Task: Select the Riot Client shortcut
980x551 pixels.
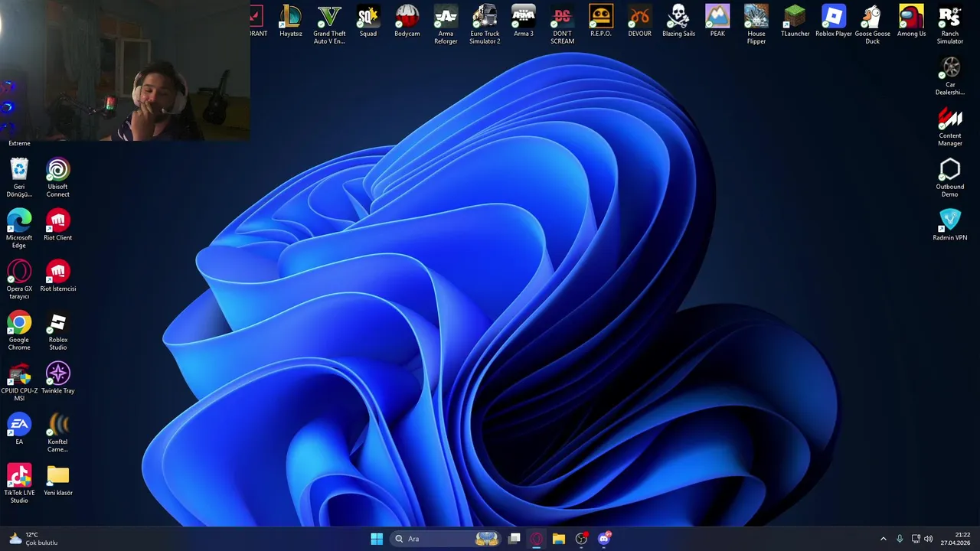Action: (x=58, y=225)
